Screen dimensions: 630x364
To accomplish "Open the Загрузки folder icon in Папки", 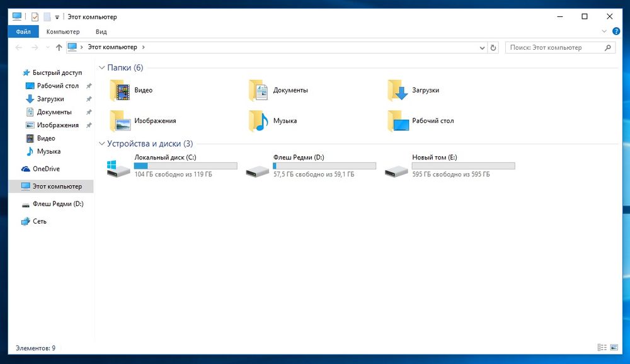I will click(398, 91).
